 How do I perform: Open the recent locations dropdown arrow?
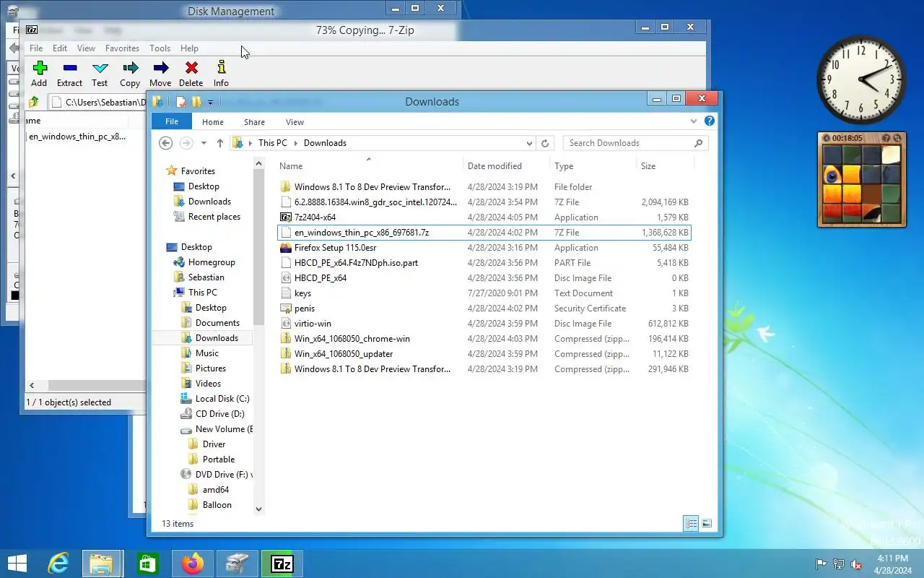pyautogui.click(x=204, y=143)
